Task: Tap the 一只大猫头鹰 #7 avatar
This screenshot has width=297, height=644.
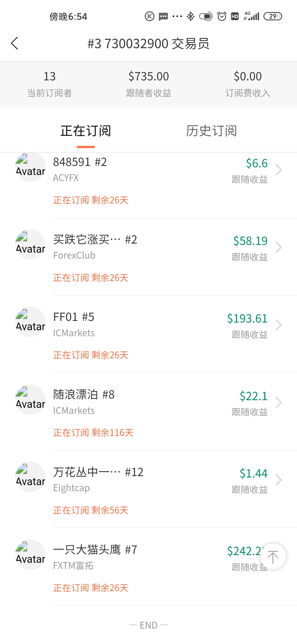Action: [x=30, y=554]
